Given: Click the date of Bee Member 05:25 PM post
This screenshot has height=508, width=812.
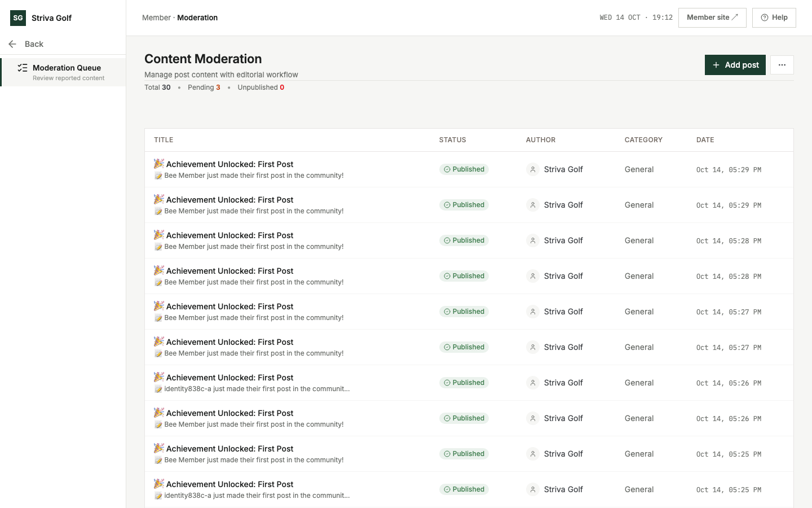Looking at the screenshot, I should click(x=729, y=454).
